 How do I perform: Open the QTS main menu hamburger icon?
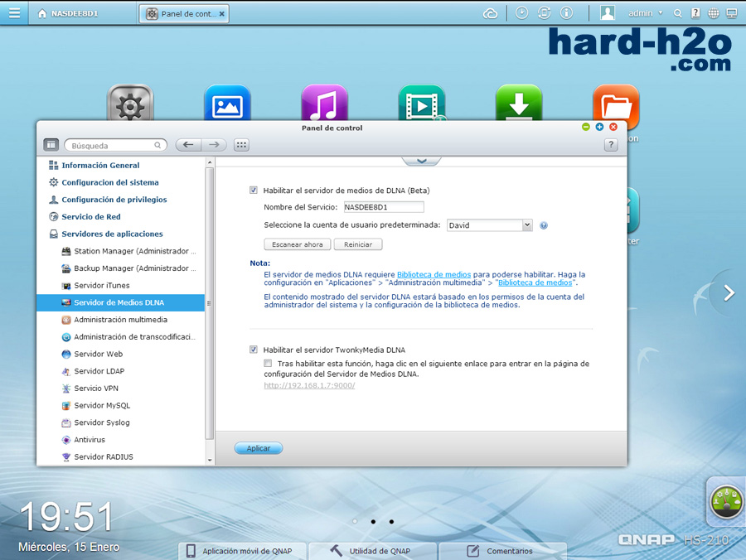coord(14,12)
